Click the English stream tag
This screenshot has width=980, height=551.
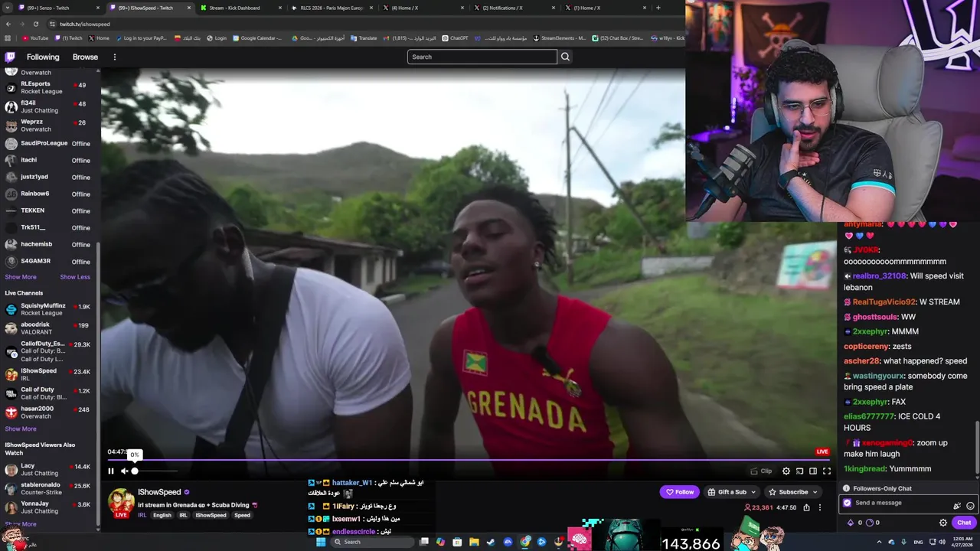162,515
